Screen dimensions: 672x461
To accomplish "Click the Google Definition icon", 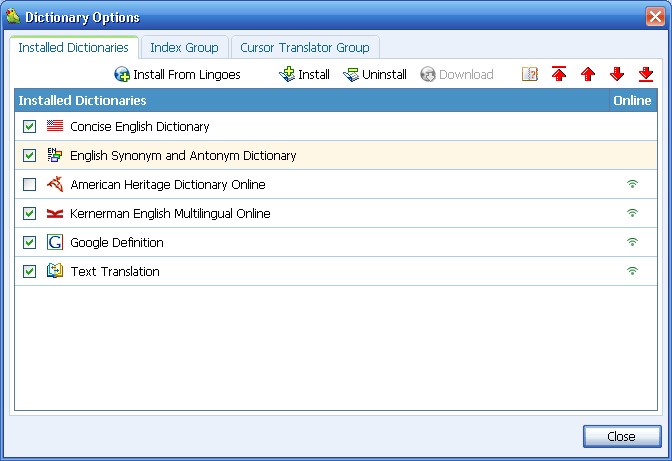I will pyautogui.click(x=55, y=243).
